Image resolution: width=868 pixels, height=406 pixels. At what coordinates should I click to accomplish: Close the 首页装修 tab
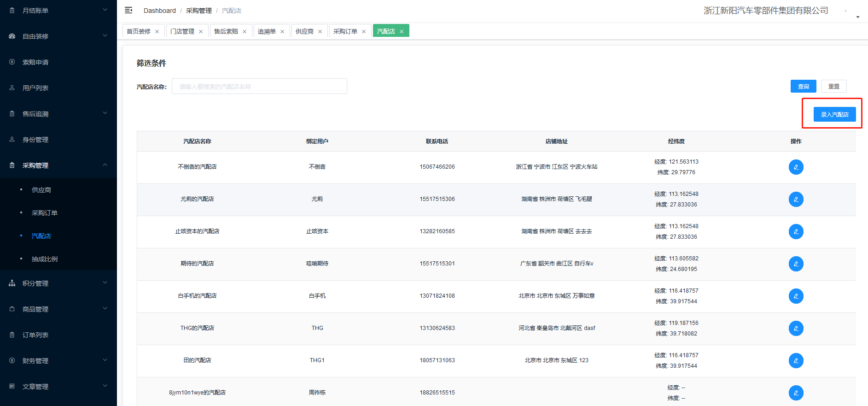157,31
